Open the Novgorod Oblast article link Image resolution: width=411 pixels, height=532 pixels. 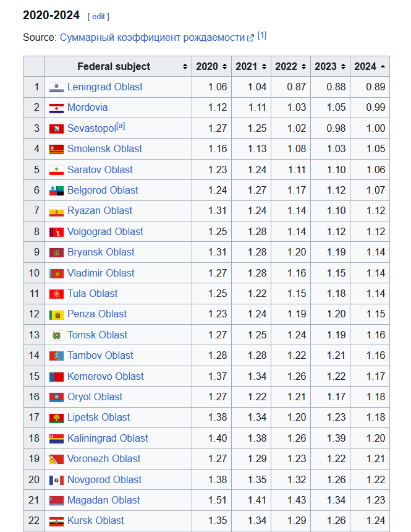(104, 479)
